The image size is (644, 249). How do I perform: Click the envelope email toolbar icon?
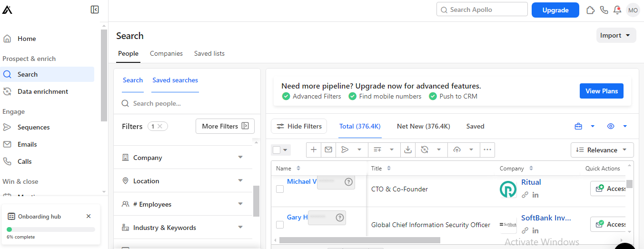click(328, 149)
